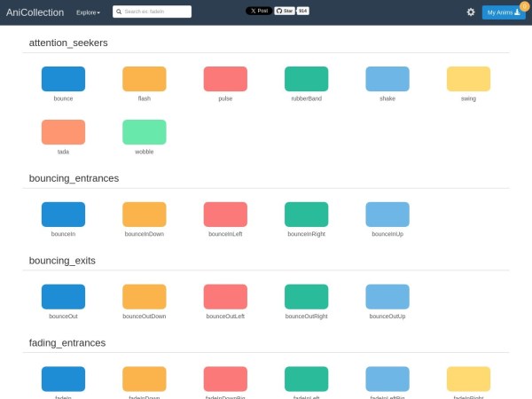532x399 pixels.
Task: Preview the flash animation tile
Action: [x=144, y=79]
